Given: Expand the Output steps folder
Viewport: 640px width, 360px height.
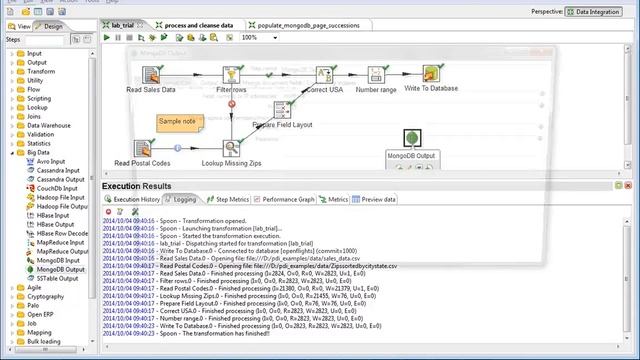Looking at the screenshot, I should (12, 62).
